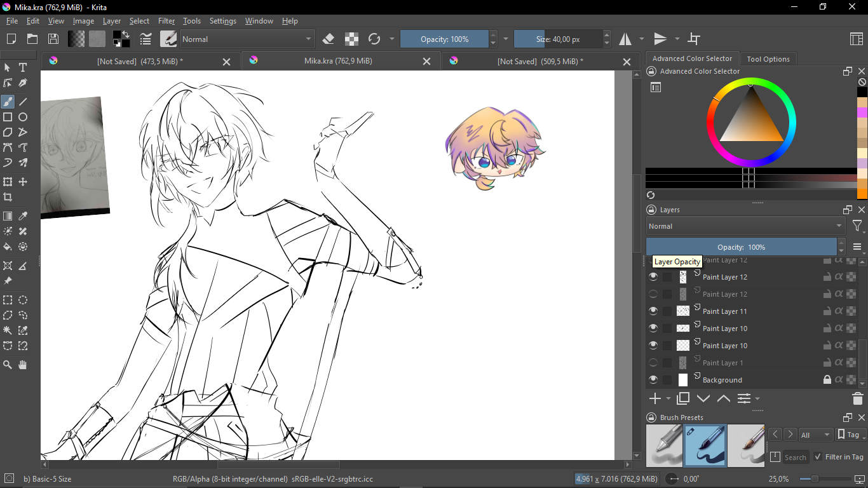Toggle Eraser mode in top toolbar
868x488 pixels.
[328, 39]
